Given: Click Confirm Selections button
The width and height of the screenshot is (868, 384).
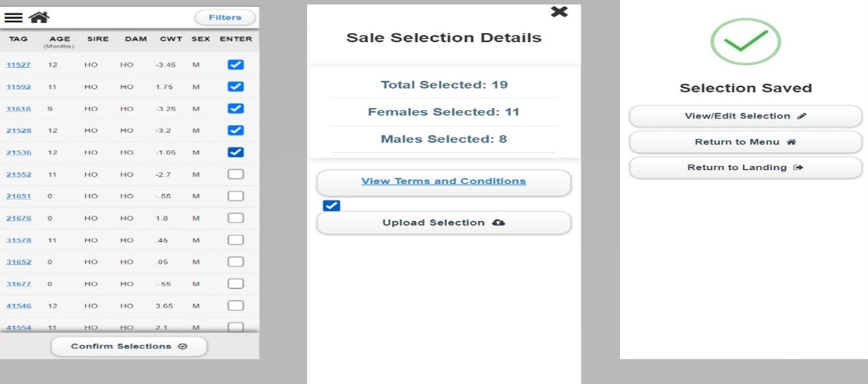Looking at the screenshot, I should click(129, 346).
